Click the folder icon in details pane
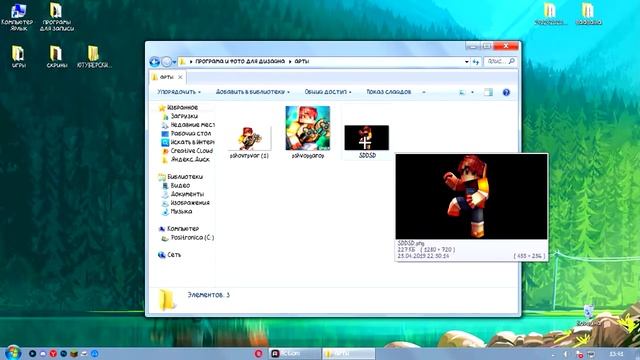 click(167, 300)
